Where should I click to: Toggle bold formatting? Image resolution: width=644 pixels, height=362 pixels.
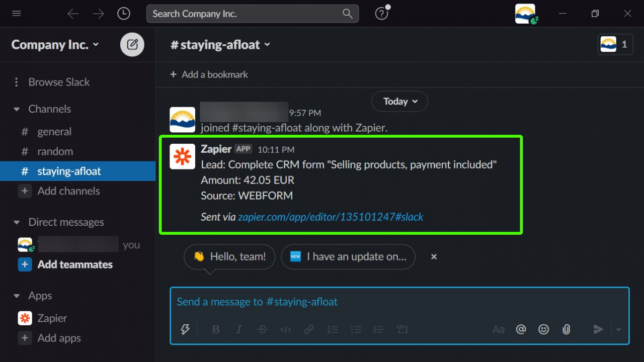point(216,329)
